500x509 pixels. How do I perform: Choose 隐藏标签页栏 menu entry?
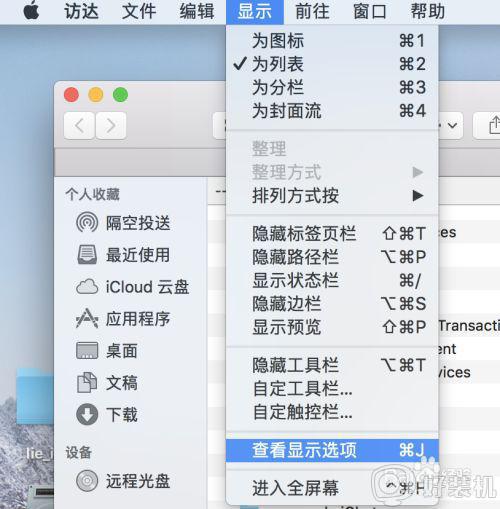point(332,233)
